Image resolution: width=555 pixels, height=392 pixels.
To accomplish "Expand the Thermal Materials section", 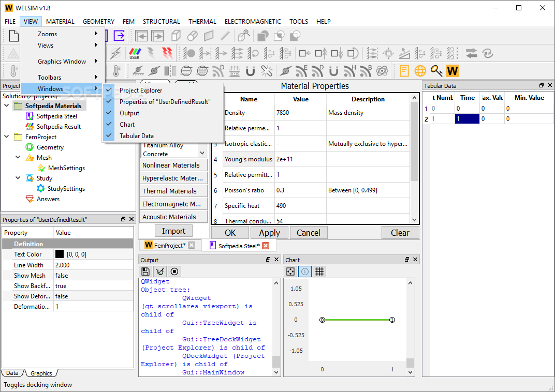I will point(174,191).
